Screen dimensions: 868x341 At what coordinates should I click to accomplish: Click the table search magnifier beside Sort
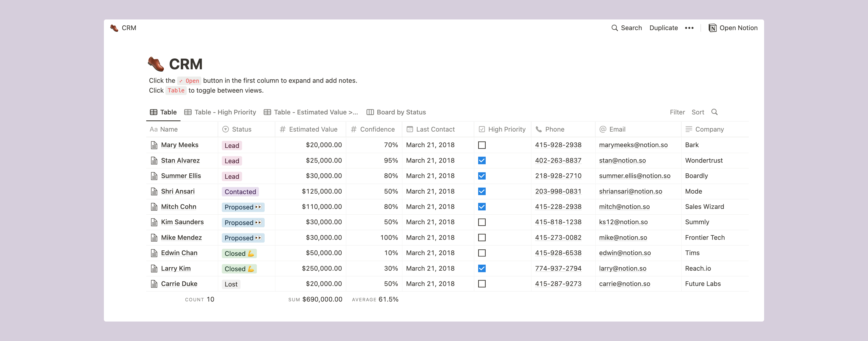pos(714,112)
